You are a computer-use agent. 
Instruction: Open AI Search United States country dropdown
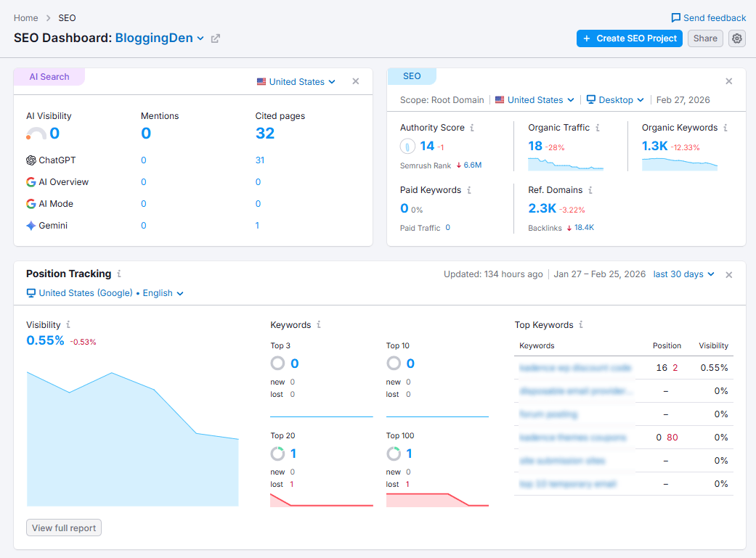[296, 82]
